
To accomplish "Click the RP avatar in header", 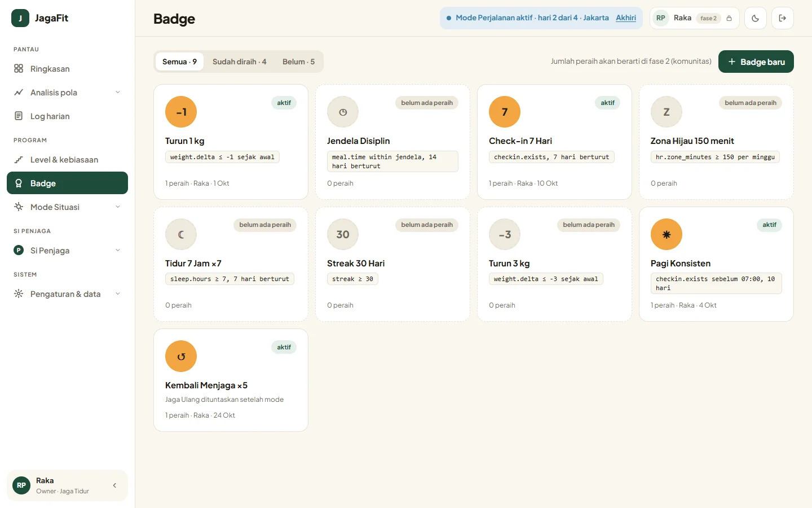I will [x=661, y=18].
